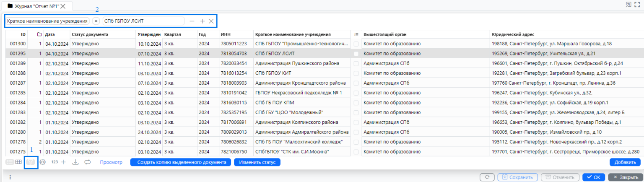Open the '=' comparison operator selector
This screenshot has height=182, width=644.
96,21
